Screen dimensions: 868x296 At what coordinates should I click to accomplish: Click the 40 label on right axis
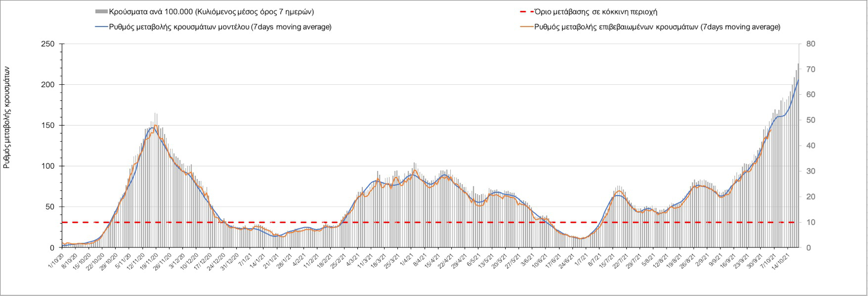pos(811,146)
